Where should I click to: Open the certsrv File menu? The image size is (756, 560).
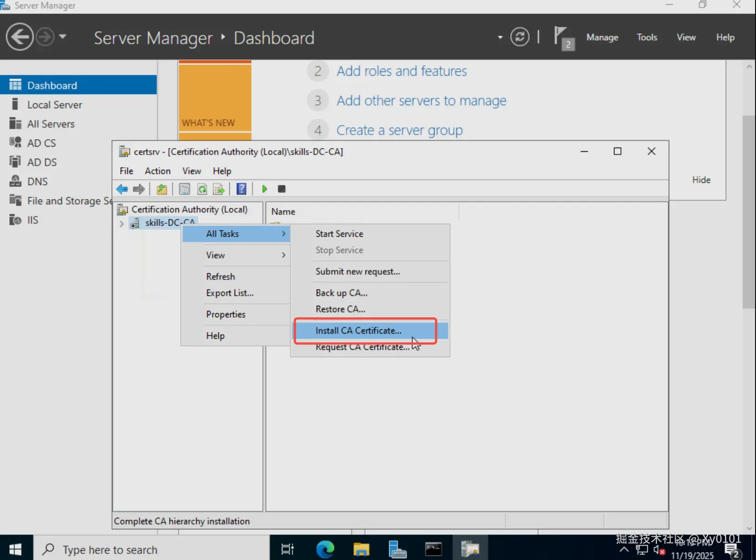tap(126, 171)
